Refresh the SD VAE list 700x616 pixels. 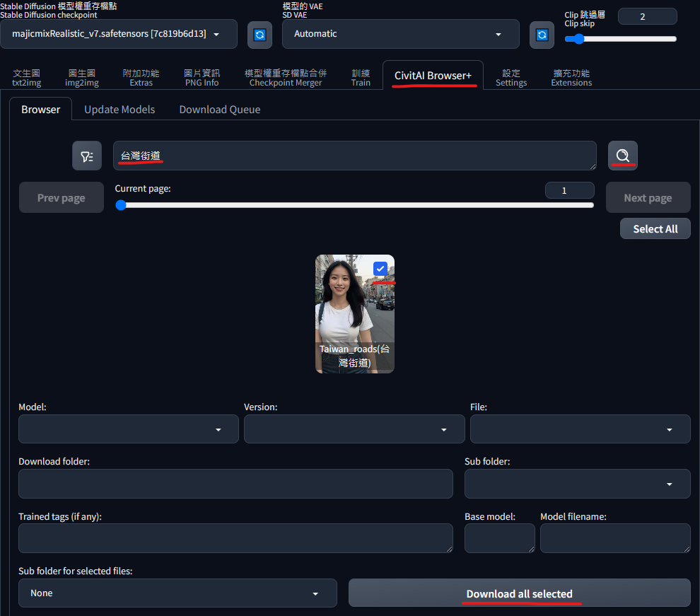[542, 35]
